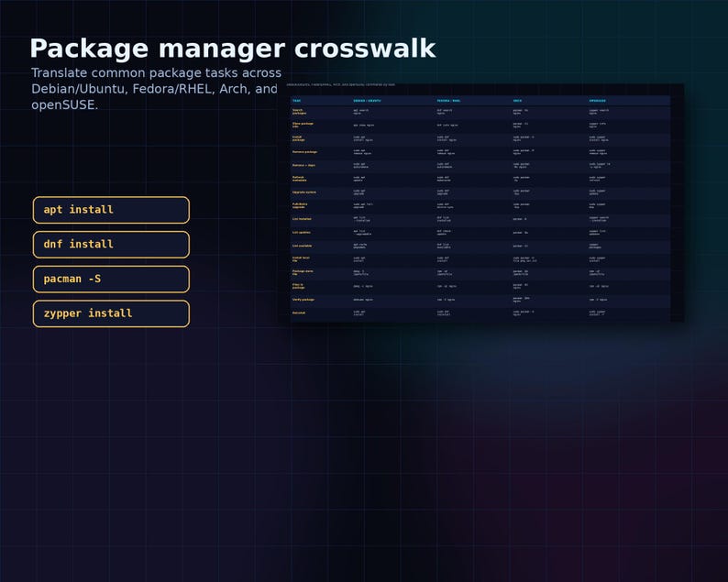The image size is (728, 582).
Task: Click the "DEBIAN / UBUNTU" column header
Action: [x=367, y=101]
